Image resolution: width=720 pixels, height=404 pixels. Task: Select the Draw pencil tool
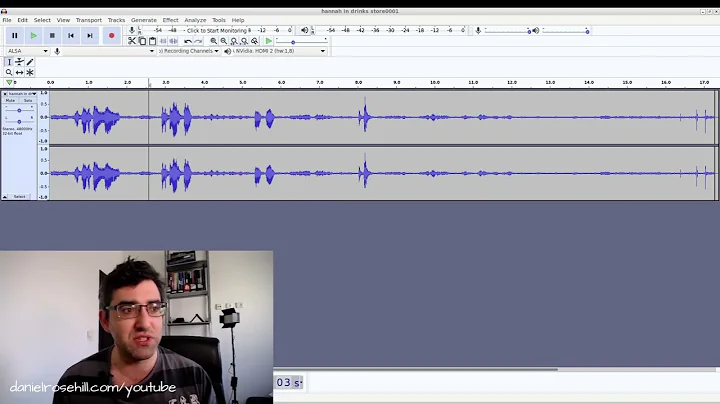point(30,62)
